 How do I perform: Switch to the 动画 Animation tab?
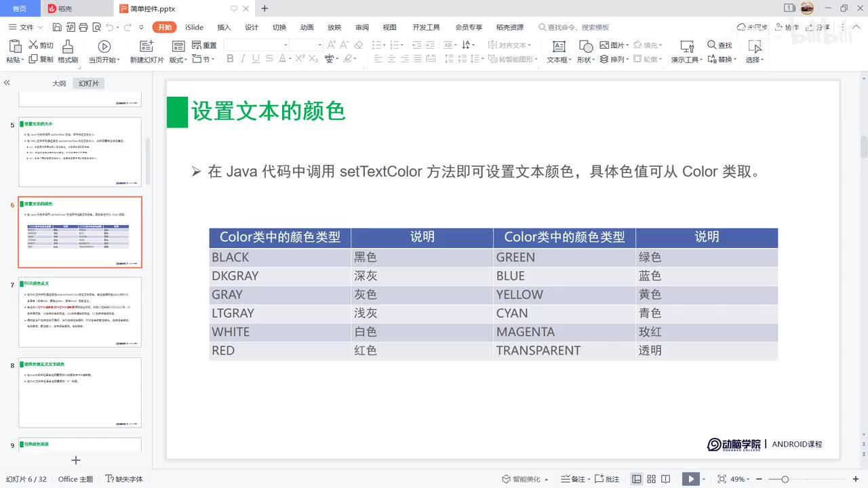pos(307,27)
